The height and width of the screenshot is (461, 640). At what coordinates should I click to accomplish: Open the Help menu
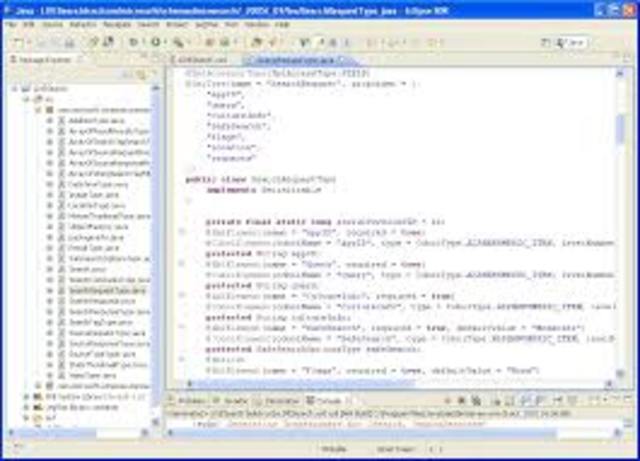coord(282,24)
